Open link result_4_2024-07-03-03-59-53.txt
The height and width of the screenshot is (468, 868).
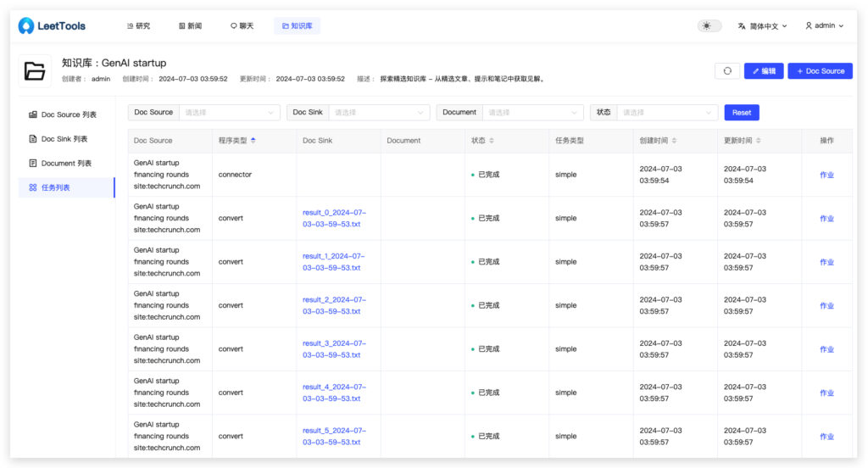334,393
